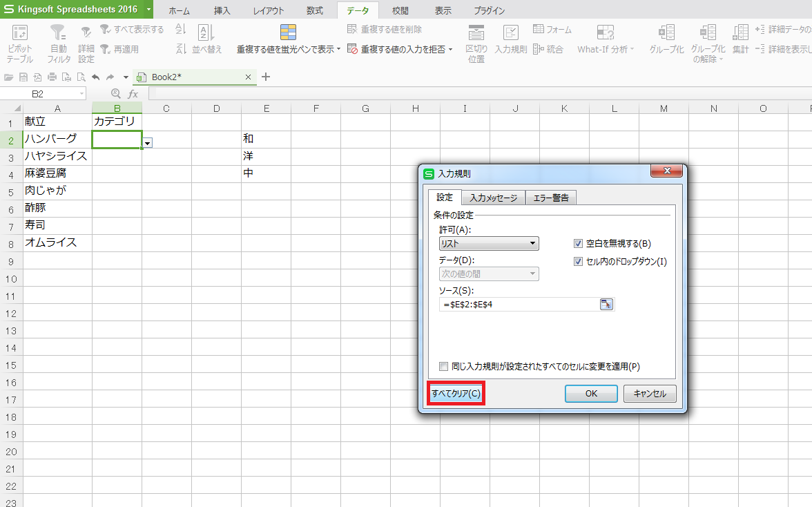Click the printer icon in quick access bar
The image size is (812, 507).
pyautogui.click(x=52, y=77)
